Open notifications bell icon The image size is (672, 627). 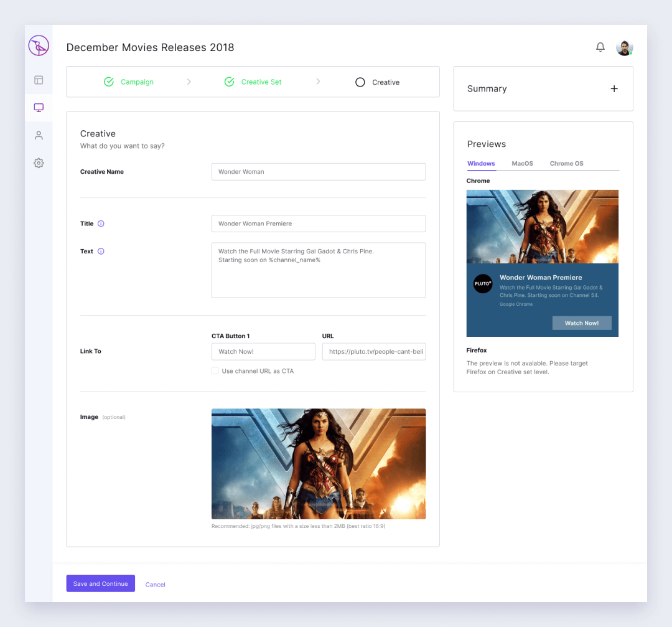coord(600,47)
